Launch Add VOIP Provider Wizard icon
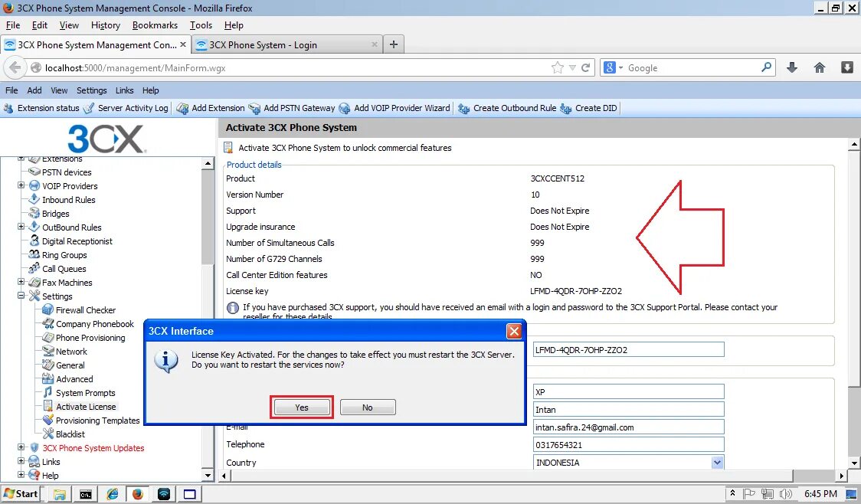The width and height of the screenshot is (861, 504). click(345, 108)
